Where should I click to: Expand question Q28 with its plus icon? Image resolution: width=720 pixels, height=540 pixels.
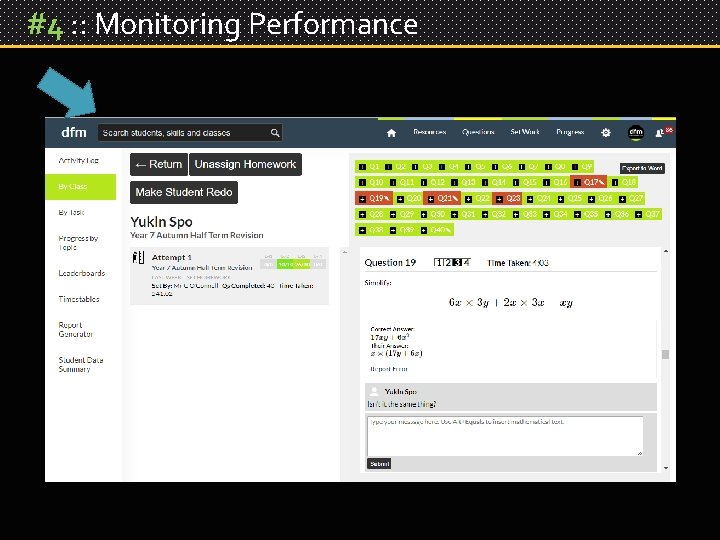(x=362, y=214)
